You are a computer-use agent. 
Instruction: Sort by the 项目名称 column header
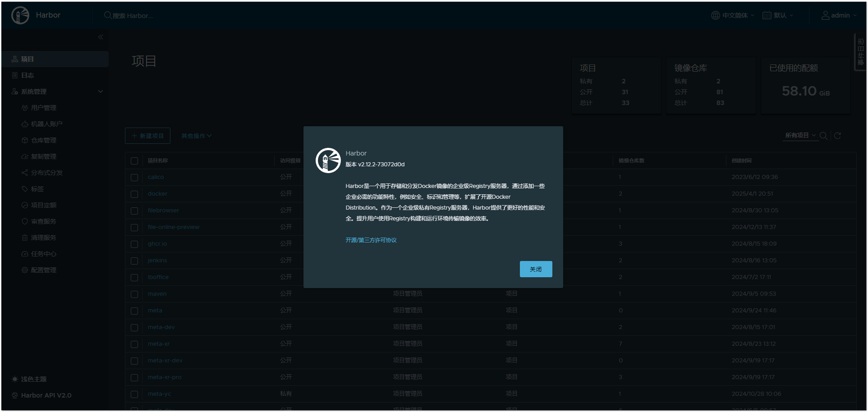pyautogui.click(x=158, y=160)
